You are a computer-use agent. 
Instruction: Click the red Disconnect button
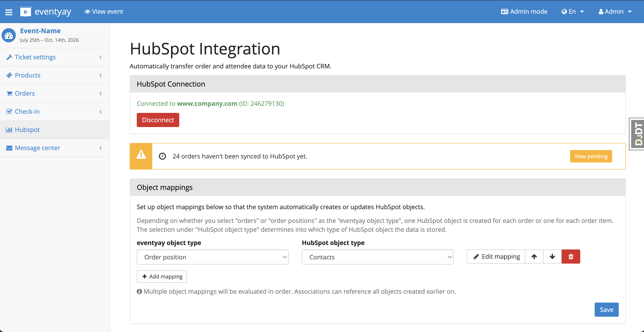[158, 120]
